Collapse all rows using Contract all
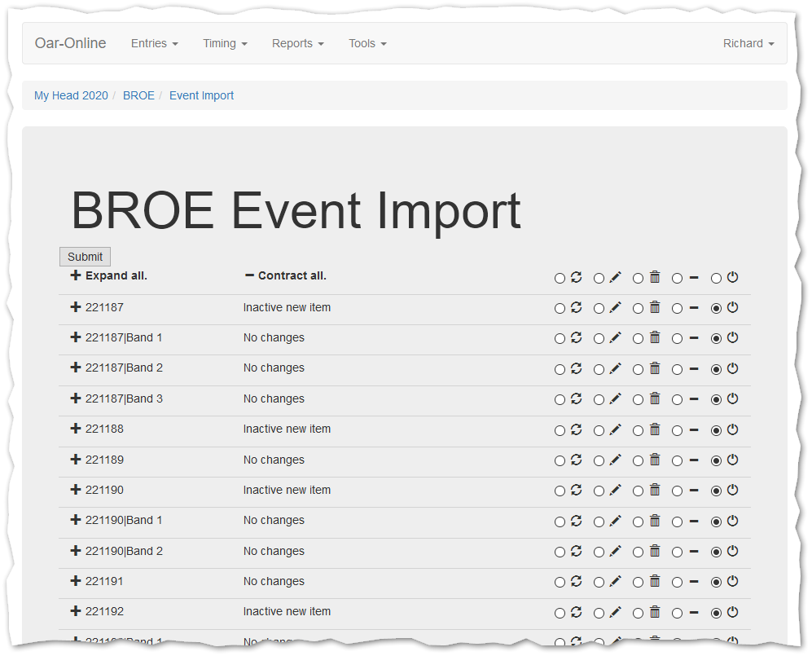The width and height of the screenshot is (812, 656). 285,275
